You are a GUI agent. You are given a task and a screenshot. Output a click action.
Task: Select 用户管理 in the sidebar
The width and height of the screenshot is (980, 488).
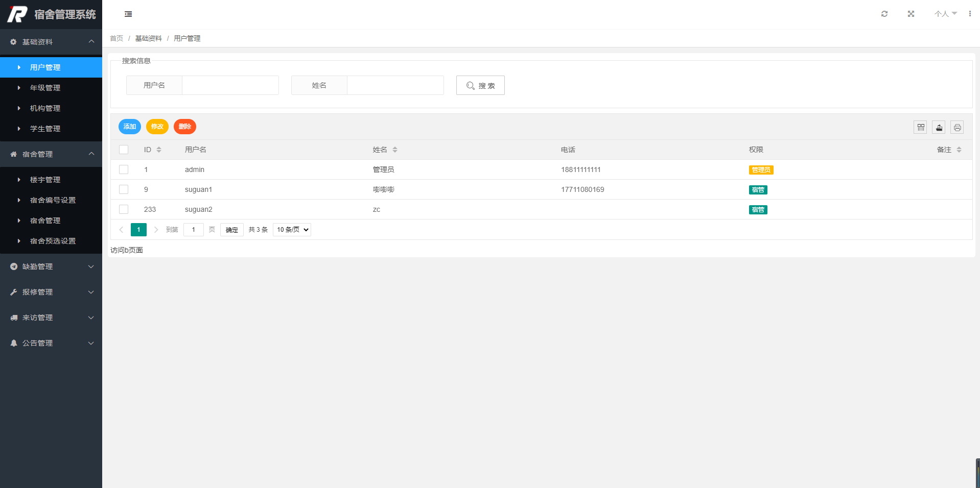point(51,67)
